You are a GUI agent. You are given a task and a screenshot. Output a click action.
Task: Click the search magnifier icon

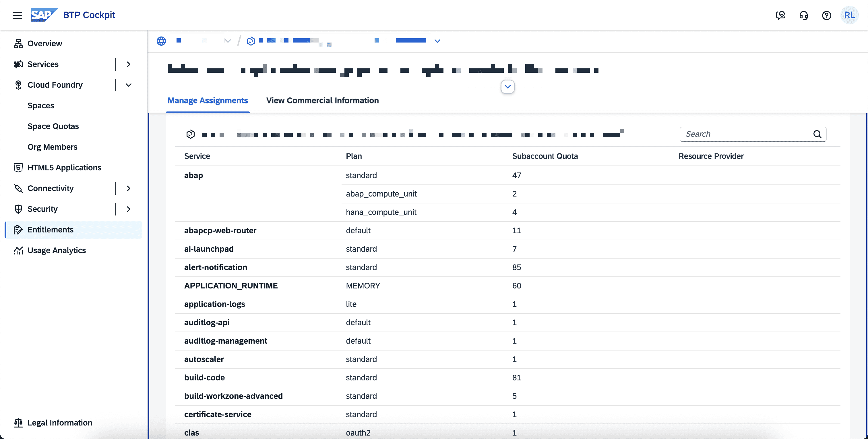[817, 134]
